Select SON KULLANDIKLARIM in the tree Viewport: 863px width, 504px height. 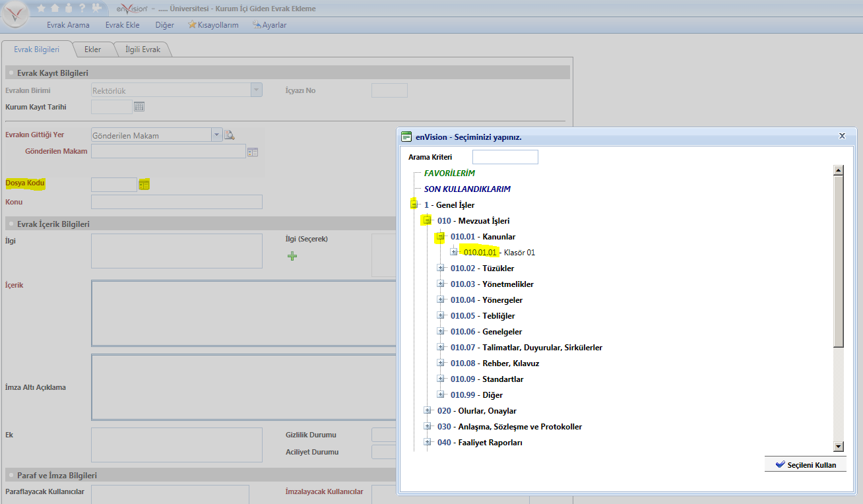point(467,189)
